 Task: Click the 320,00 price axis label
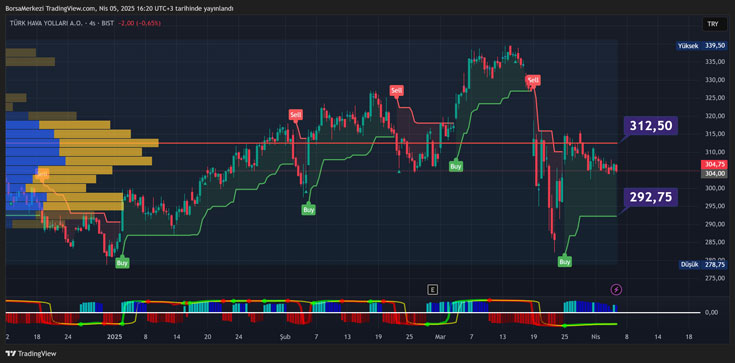(x=715, y=116)
